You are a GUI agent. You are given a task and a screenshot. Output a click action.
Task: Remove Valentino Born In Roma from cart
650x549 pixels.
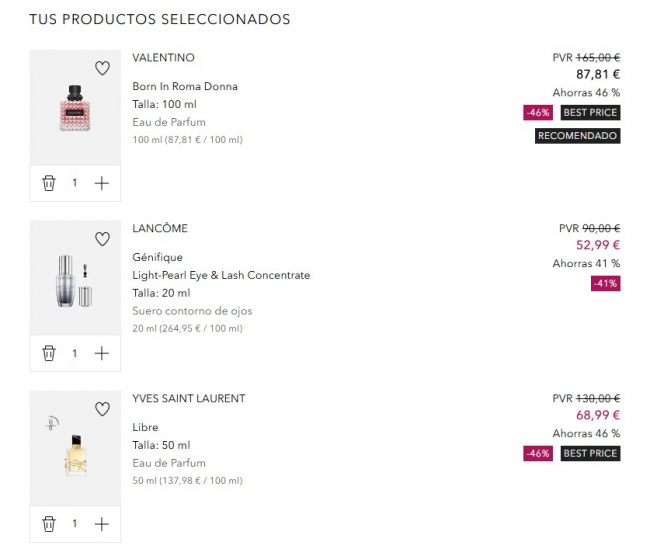click(49, 183)
